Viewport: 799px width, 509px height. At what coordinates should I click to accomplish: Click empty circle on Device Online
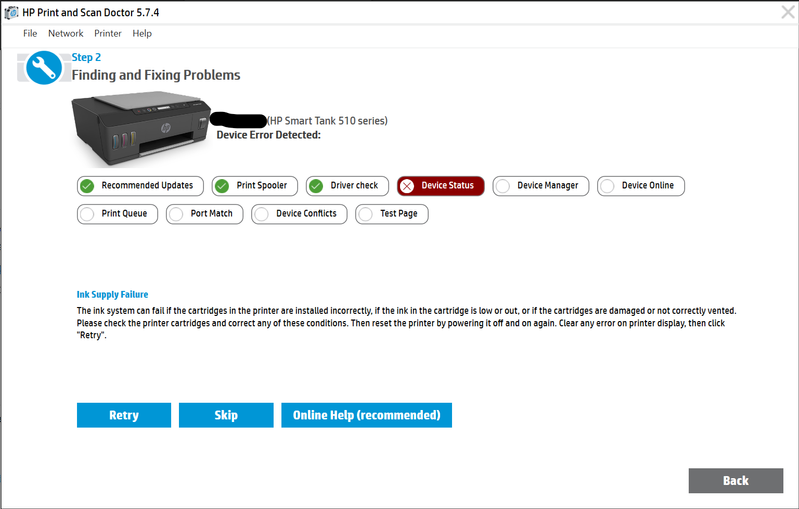(607, 186)
